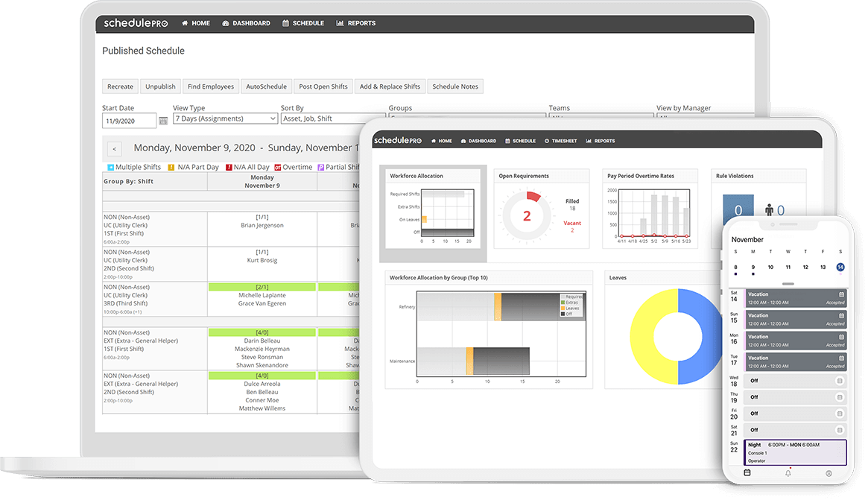Click the Start Date input field
The height and width of the screenshot is (500, 868).
pyautogui.click(x=129, y=120)
